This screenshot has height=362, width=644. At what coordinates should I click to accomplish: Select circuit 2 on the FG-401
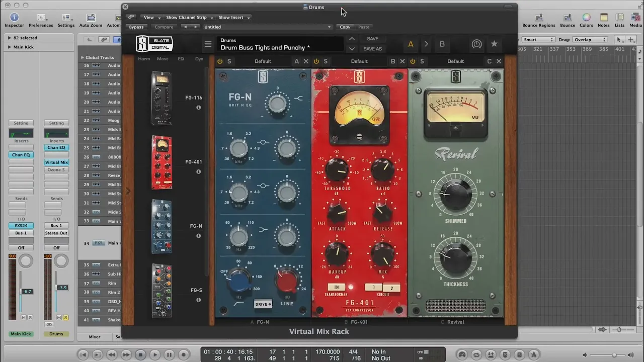coord(391,288)
